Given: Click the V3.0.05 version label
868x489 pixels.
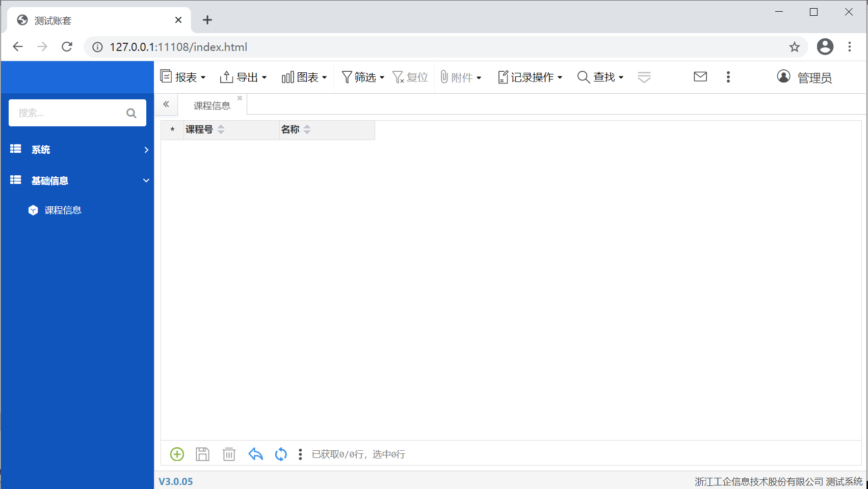Looking at the screenshot, I should coord(176,481).
